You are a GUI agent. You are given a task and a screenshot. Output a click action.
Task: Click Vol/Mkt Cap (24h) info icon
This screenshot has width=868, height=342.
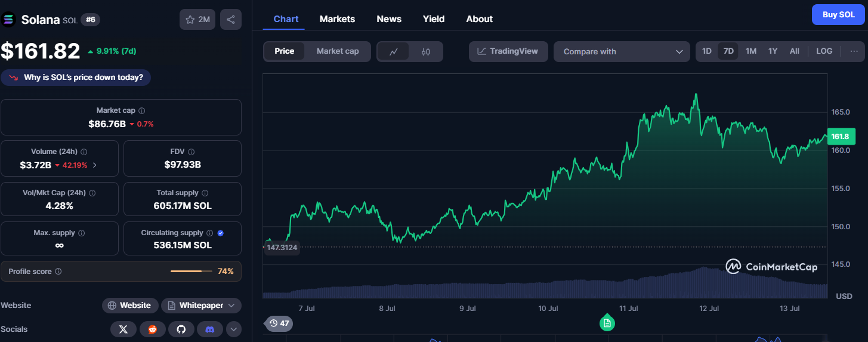92,193
